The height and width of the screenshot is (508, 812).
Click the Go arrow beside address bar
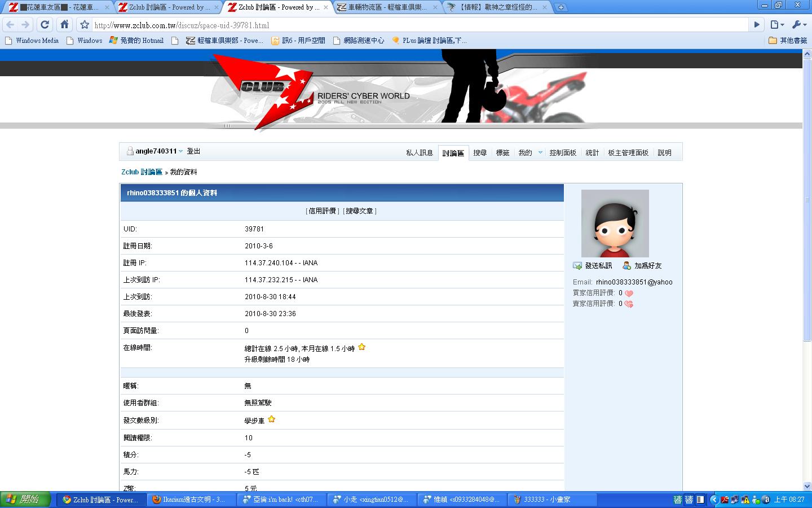point(757,24)
